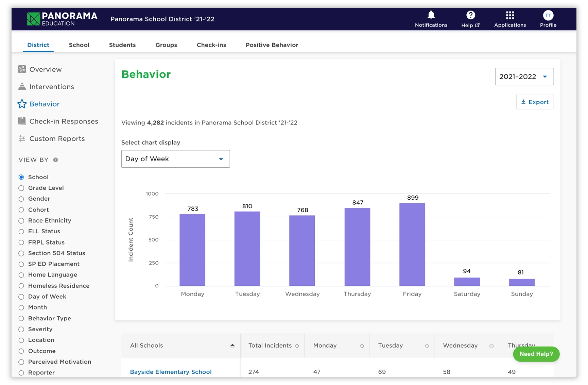The width and height of the screenshot is (588, 385).
Task: Click the Interventions pyramid icon
Action: pyautogui.click(x=22, y=86)
